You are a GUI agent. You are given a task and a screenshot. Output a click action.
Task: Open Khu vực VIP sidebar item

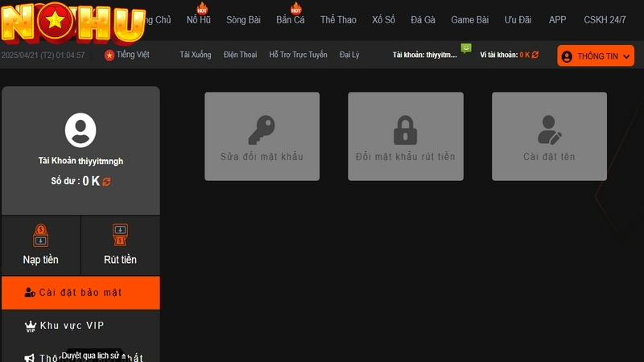click(80, 326)
